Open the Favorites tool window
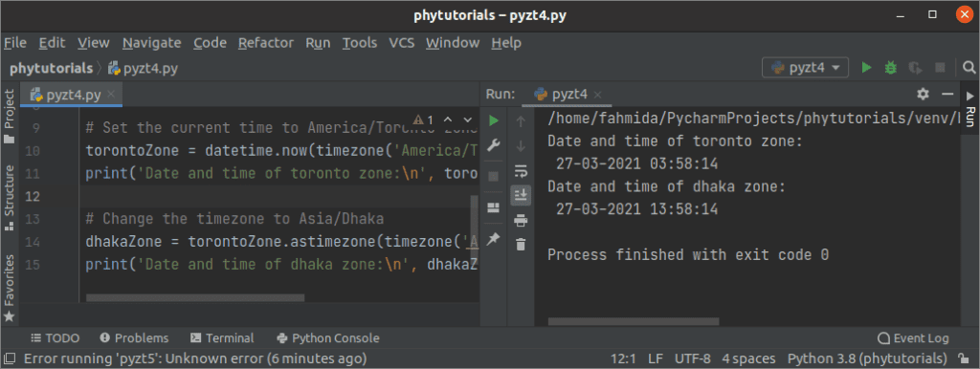This screenshot has height=369, width=980. point(9,288)
